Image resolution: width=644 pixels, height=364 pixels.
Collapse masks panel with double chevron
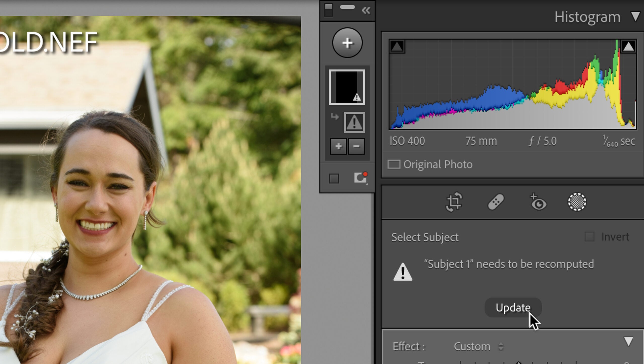(x=366, y=10)
